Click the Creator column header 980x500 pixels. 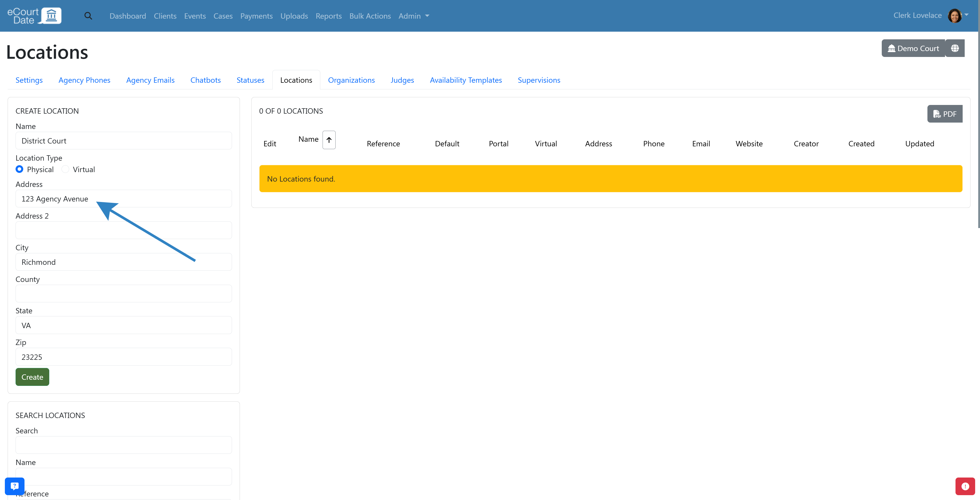click(806, 144)
